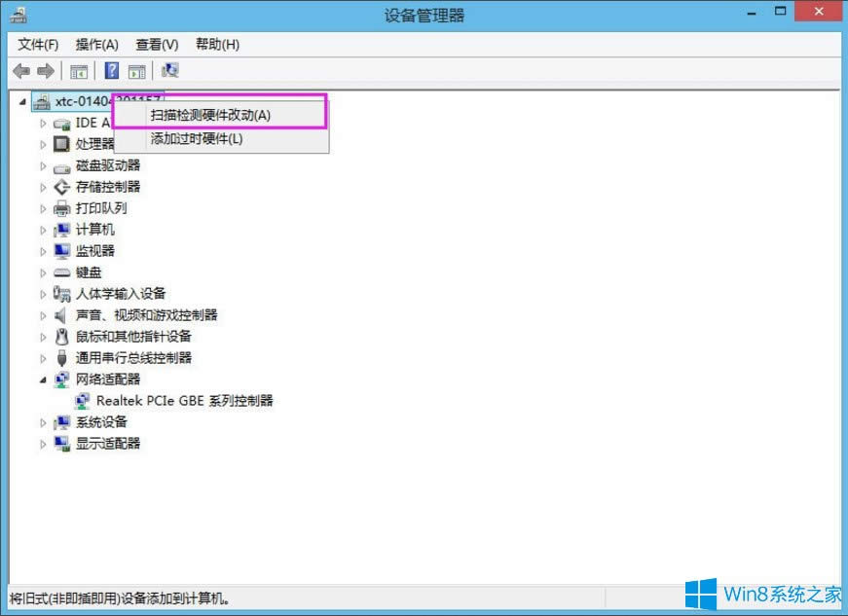Click the 打印队列 print queue icon
This screenshot has height=616, width=848.
point(61,208)
